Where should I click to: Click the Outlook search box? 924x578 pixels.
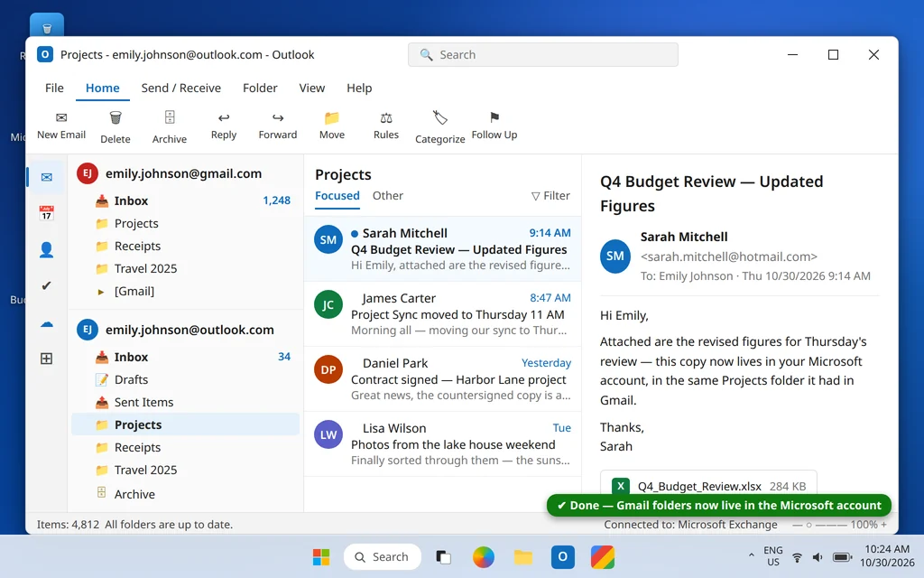click(542, 55)
